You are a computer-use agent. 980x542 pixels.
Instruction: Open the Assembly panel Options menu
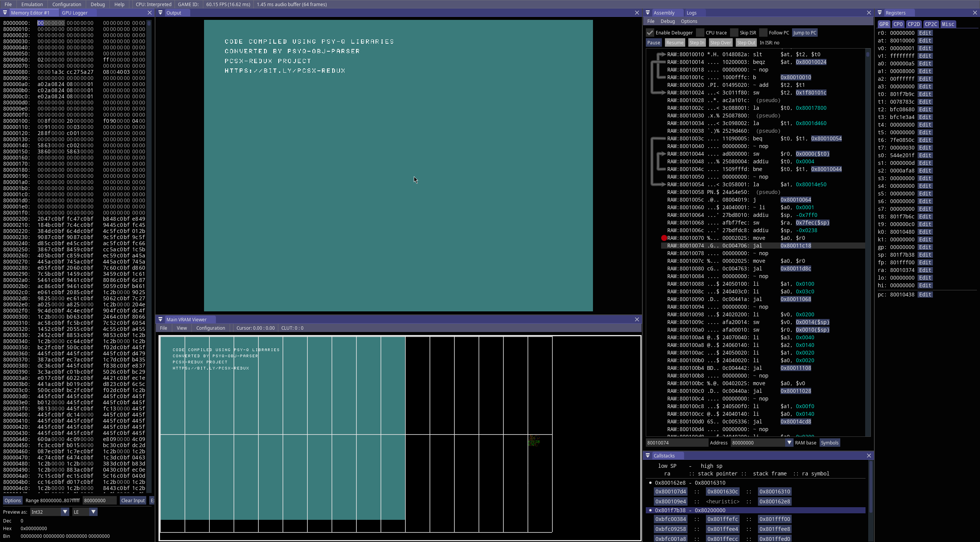tap(689, 21)
